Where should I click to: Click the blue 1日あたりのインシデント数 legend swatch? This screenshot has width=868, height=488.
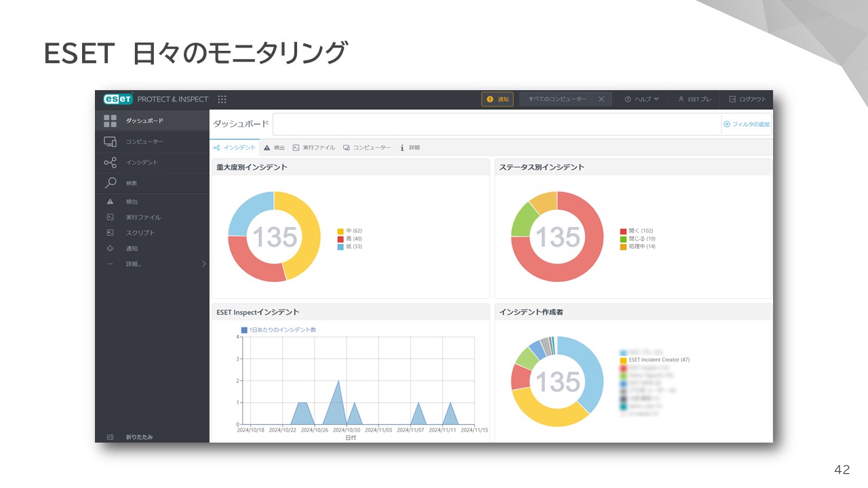point(245,330)
